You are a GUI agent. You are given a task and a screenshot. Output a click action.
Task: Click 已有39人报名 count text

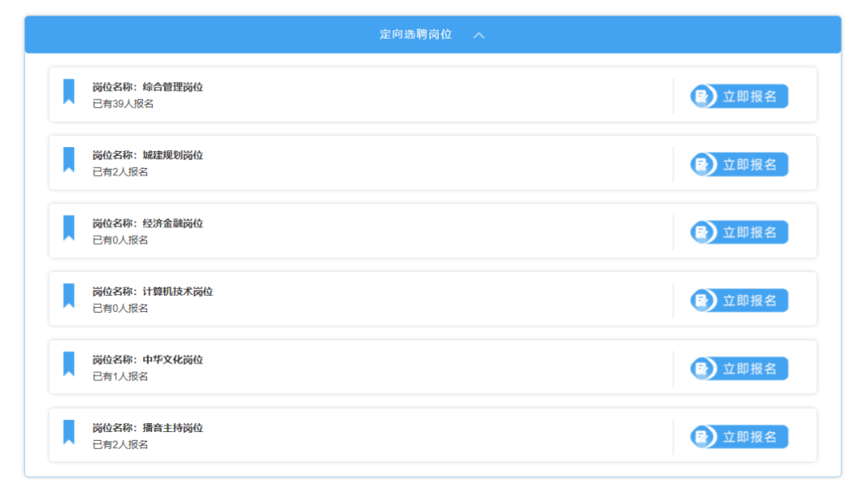(123, 104)
